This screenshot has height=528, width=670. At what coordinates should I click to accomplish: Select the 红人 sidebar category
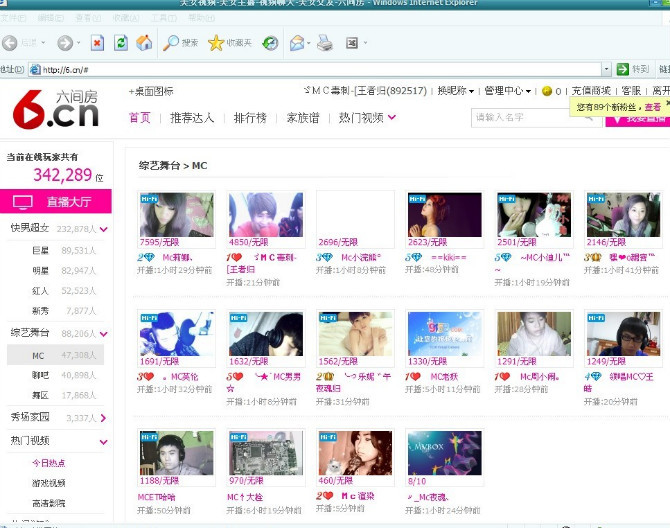(41, 291)
